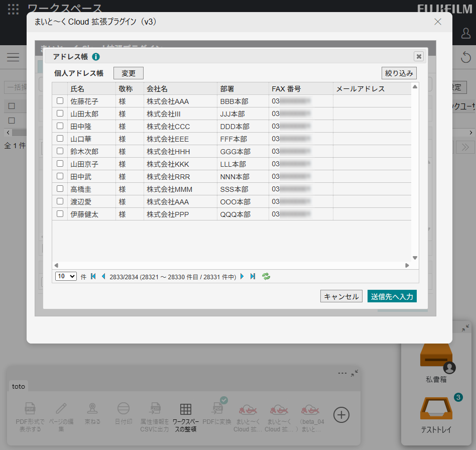Go to next page of address list
This screenshot has width=476, height=450.
pyautogui.click(x=242, y=276)
